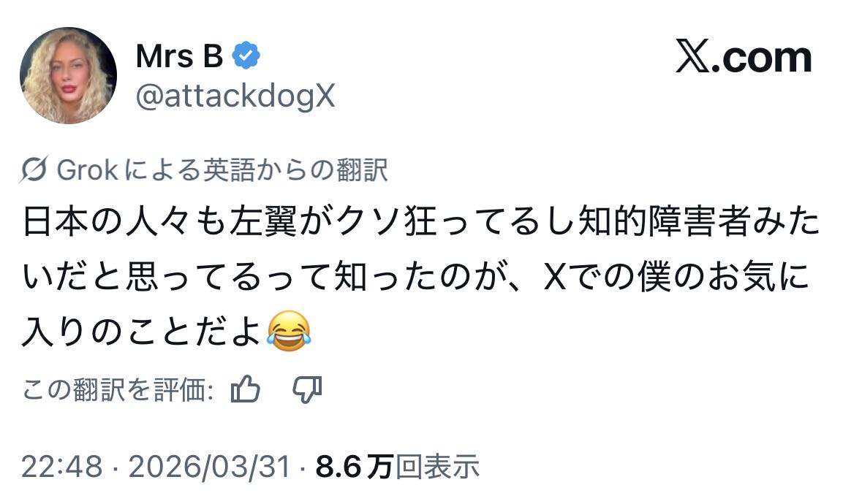This screenshot has height=504, width=862.
Task: Click the blue verified checkmark badge
Action: [x=245, y=56]
